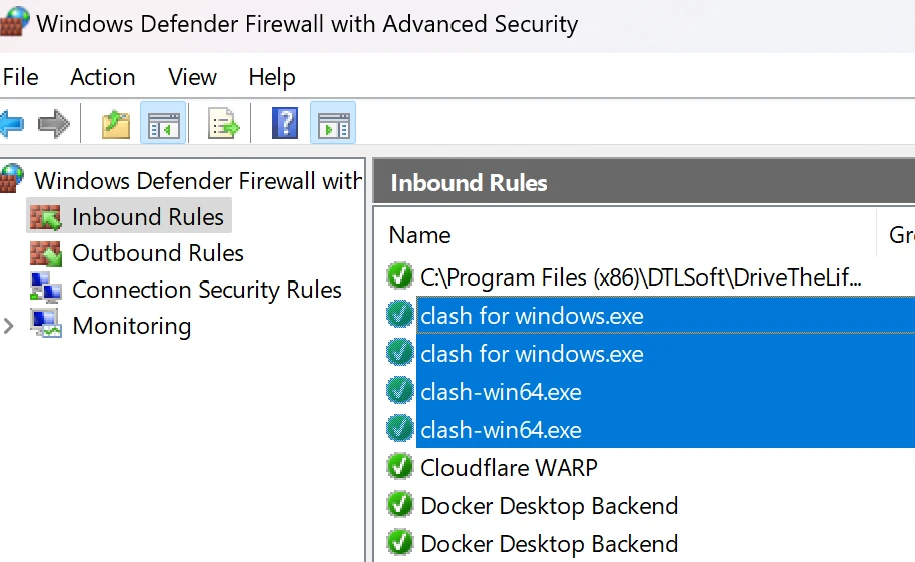Open the Help menu

click(x=271, y=77)
